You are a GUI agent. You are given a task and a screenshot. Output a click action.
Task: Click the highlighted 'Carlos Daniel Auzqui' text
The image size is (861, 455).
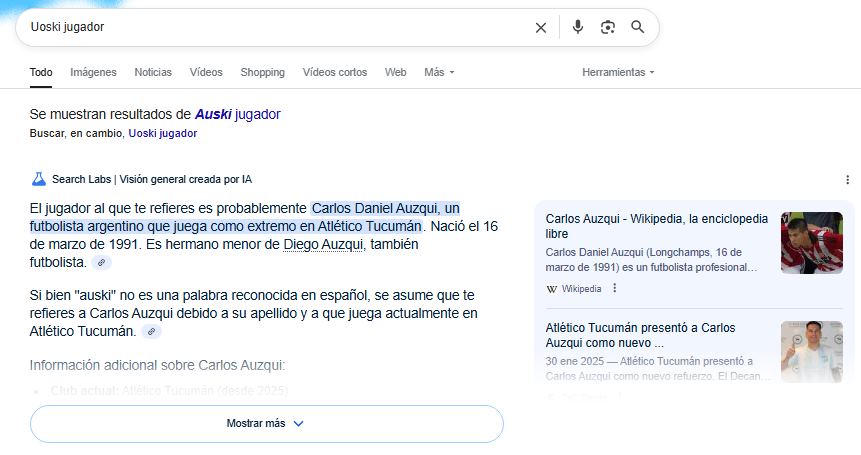[375, 209]
